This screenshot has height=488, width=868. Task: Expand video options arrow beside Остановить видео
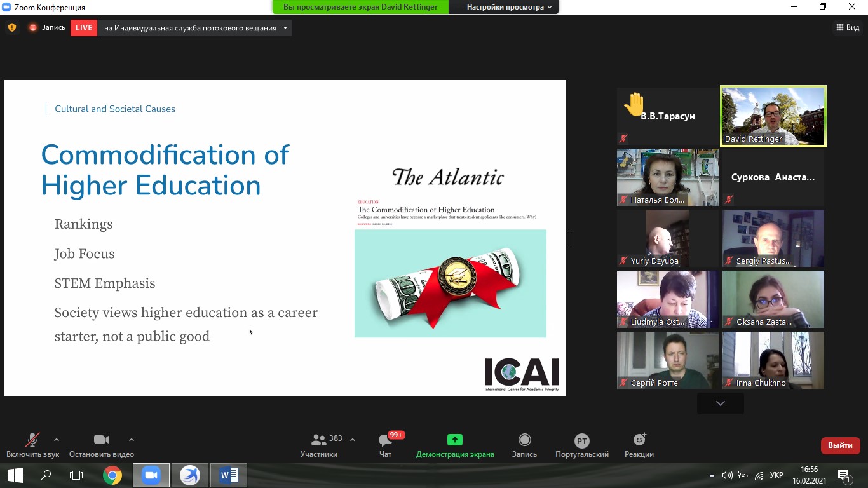(132, 440)
